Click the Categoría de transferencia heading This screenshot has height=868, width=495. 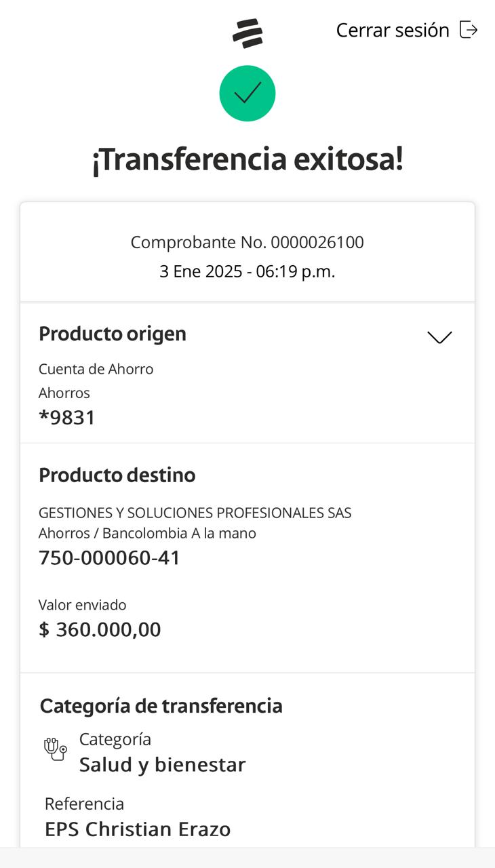pos(161,706)
